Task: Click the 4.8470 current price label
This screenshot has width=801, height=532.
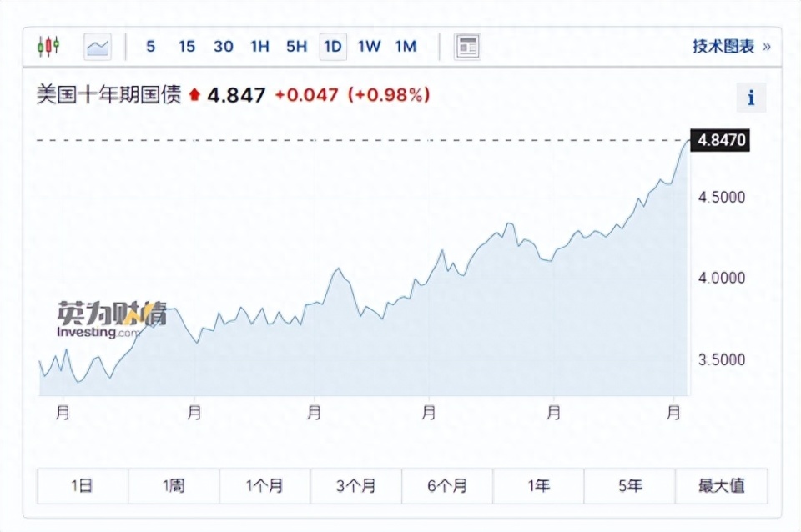Action: pyautogui.click(x=722, y=140)
